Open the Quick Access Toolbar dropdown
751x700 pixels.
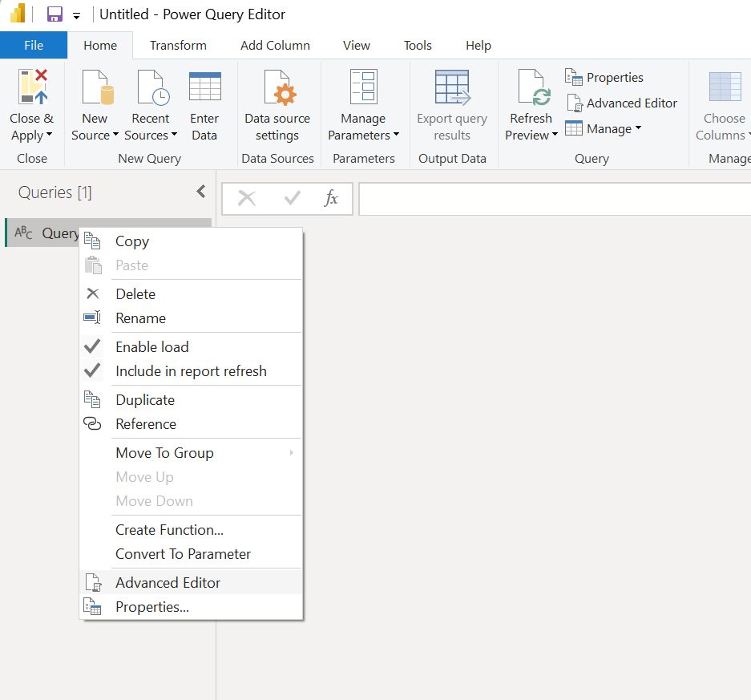click(x=76, y=14)
